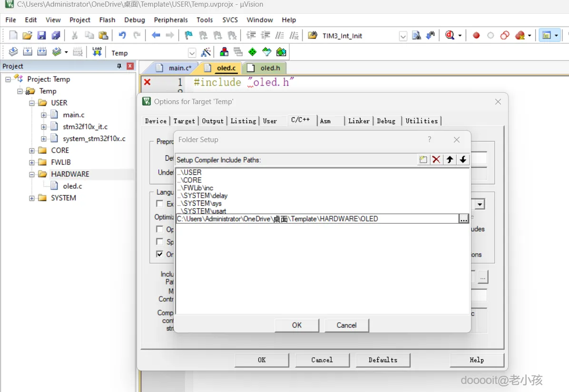Open Options for Target wand icon
This screenshot has width=569, height=392.
pos(206,52)
